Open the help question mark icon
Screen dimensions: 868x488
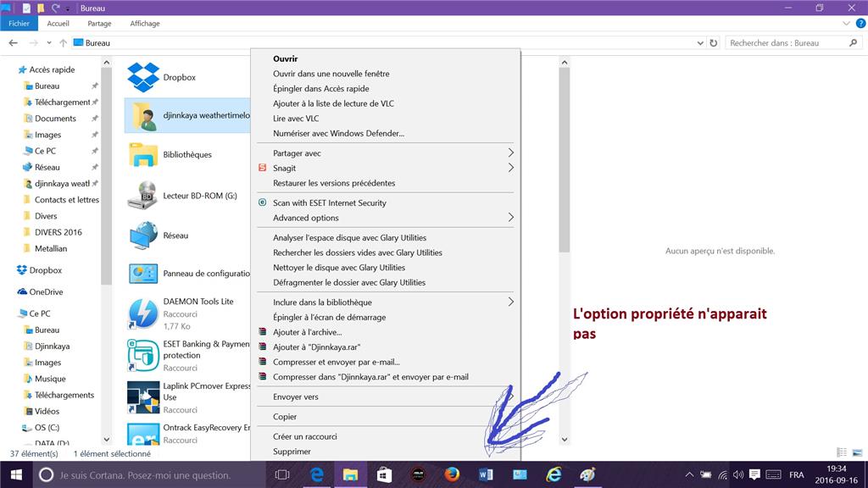[861, 23]
